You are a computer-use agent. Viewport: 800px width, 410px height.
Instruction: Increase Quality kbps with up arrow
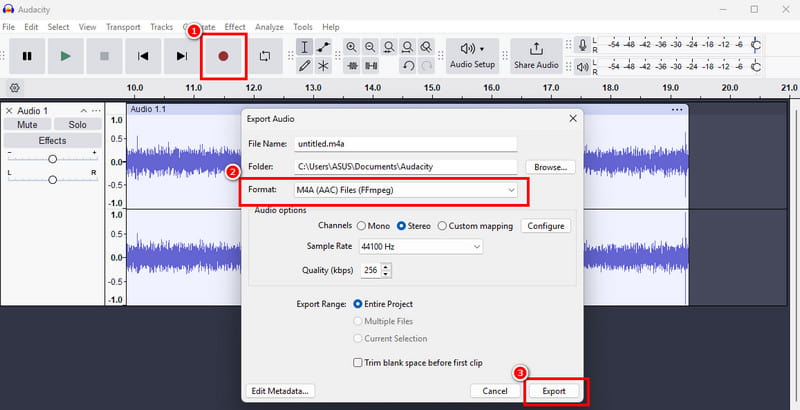pos(386,267)
